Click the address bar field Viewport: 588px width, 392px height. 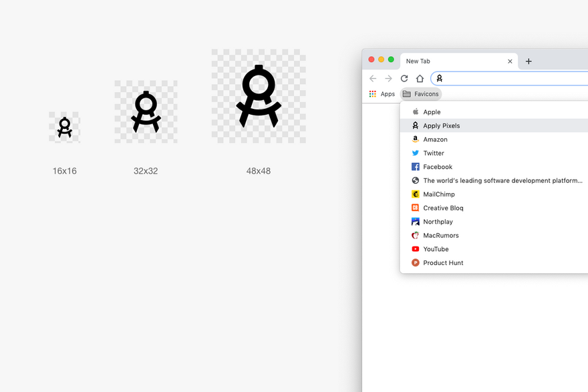(509, 78)
